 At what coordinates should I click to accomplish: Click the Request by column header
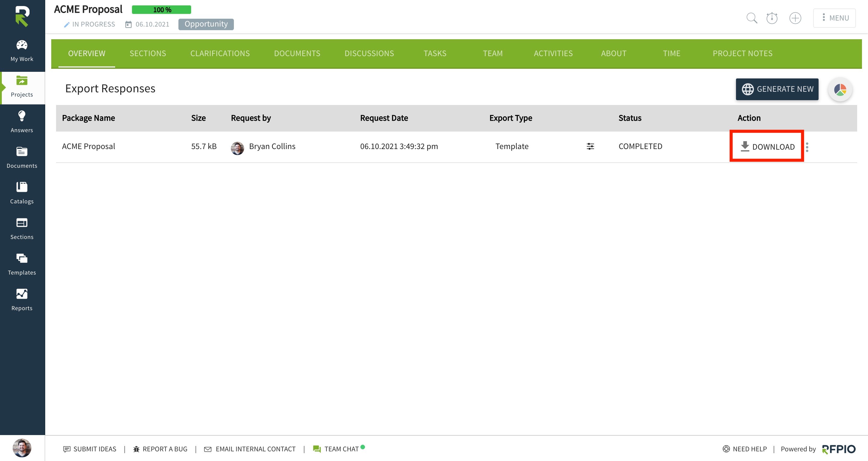[251, 118]
